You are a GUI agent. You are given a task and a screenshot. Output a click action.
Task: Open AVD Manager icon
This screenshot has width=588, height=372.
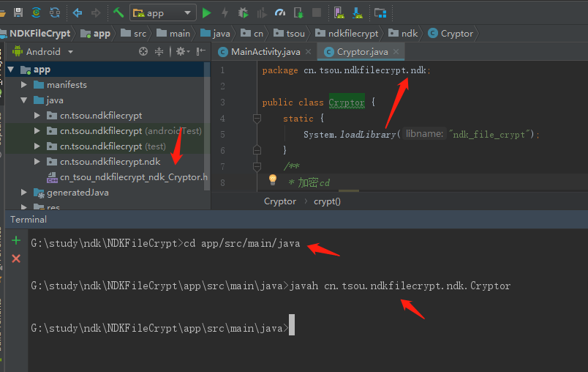pyautogui.click(x=339, y=13)
